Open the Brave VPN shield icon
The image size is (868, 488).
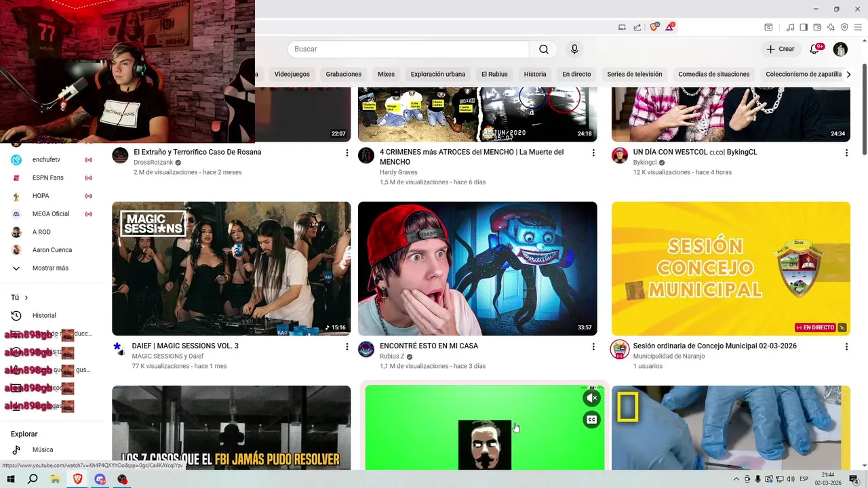(844, 27)
